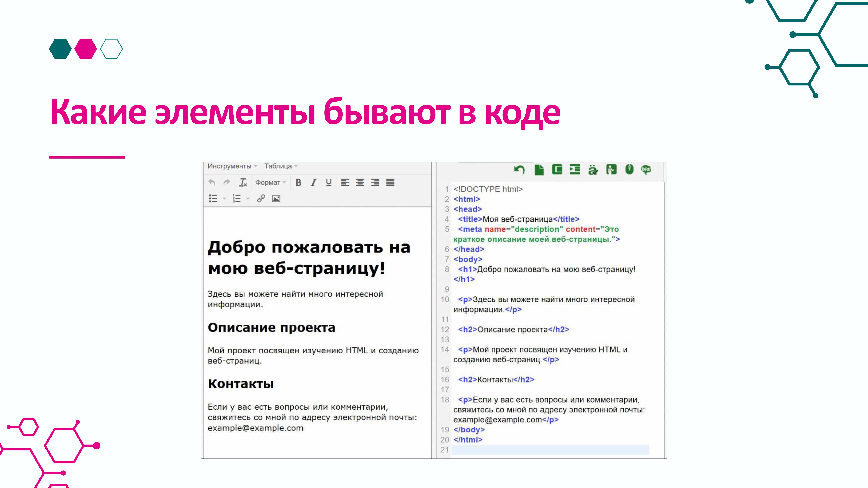Viewport: 868px width, 488px height.
Task: Align text right
Action: [375, 182]
